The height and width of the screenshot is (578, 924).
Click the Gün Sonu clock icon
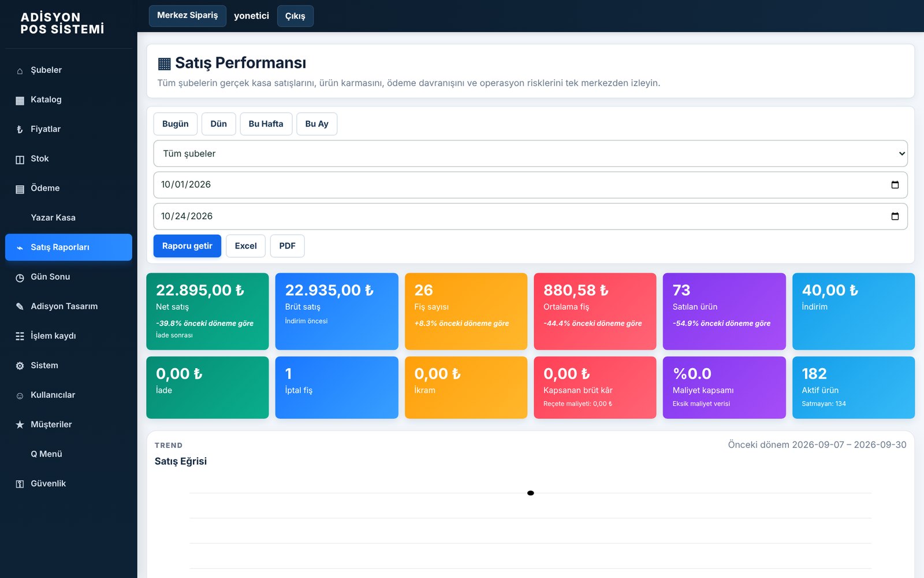[20, 277]
